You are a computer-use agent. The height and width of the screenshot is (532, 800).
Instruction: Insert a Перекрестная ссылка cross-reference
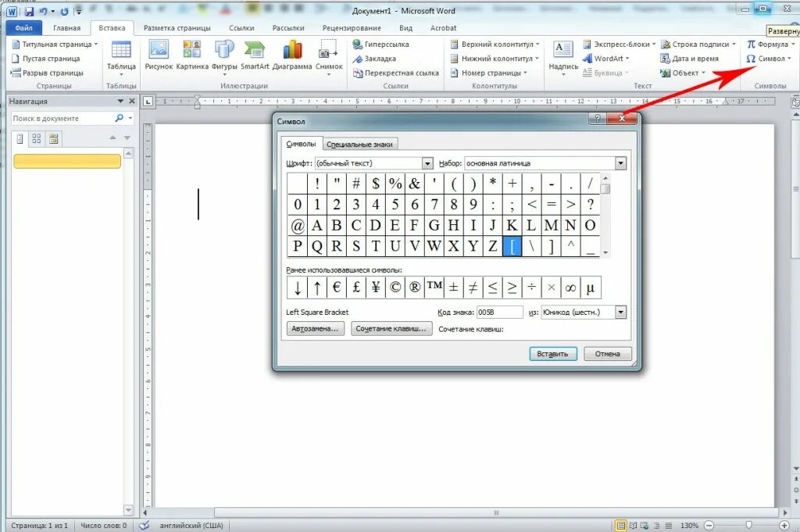(x=395, y=73)
